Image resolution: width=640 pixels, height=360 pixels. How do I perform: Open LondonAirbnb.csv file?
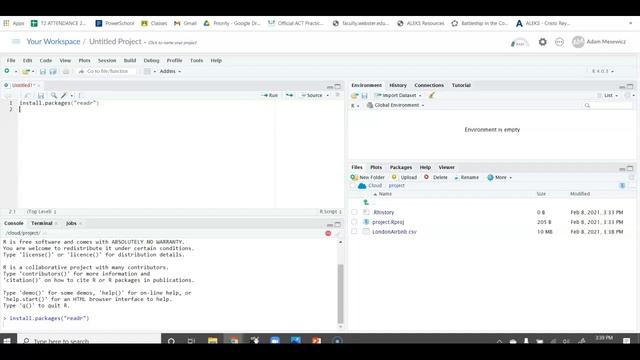[394, 231]
